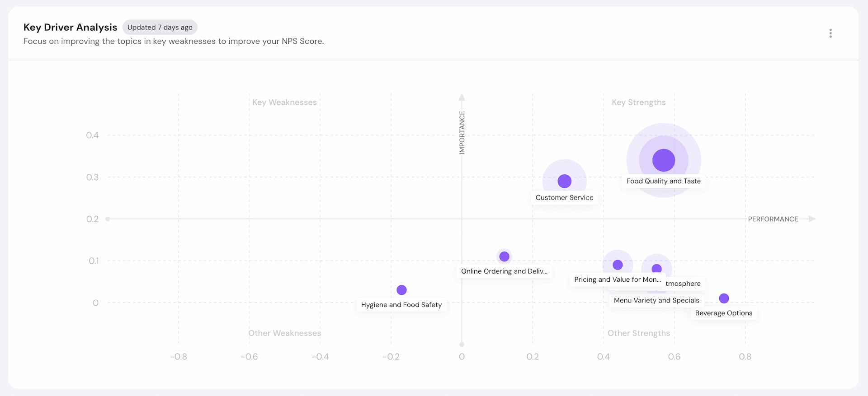Click the PERFORMANCE axis label
The height and width of the screenshot is (396, 868).
click(773, 219)
